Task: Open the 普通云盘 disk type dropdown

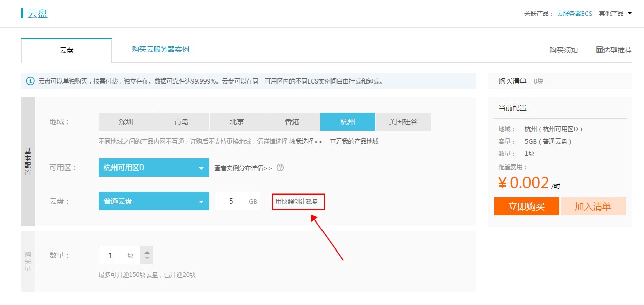Action: [x=154, y=201]
